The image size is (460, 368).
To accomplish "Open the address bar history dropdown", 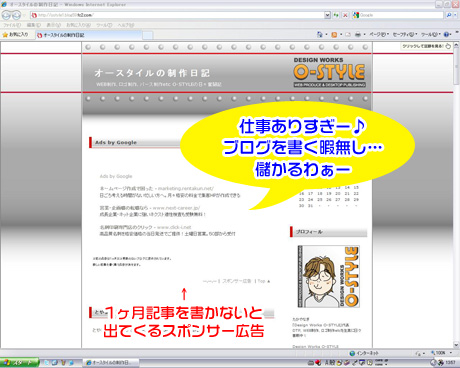I will [327, 15].
